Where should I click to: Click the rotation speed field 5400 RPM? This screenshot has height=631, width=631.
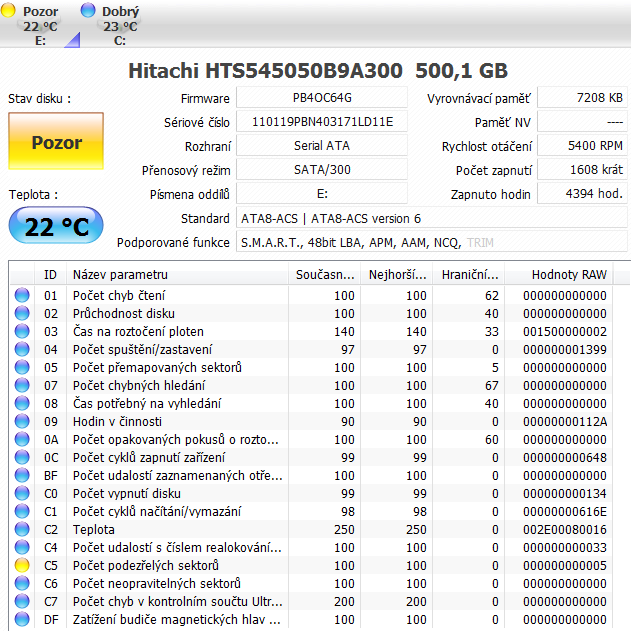[x=583, y=146]
